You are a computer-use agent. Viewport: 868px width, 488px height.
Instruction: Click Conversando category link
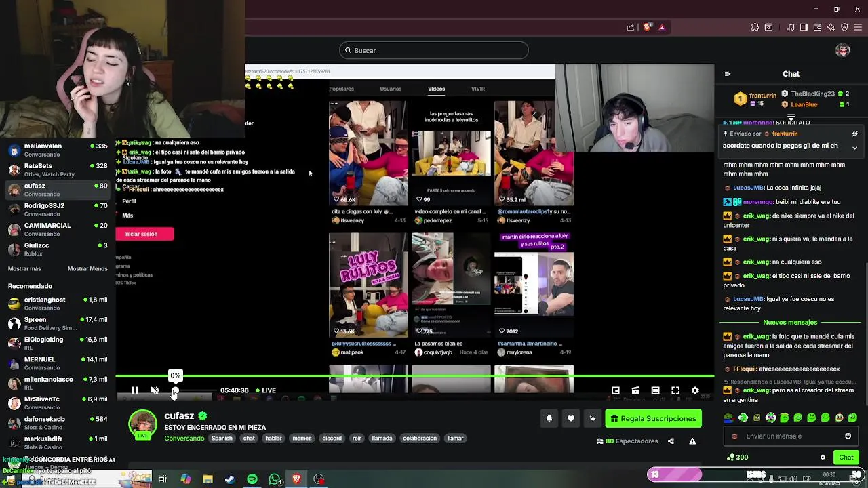pyautogui.click(x=184, y=439)
